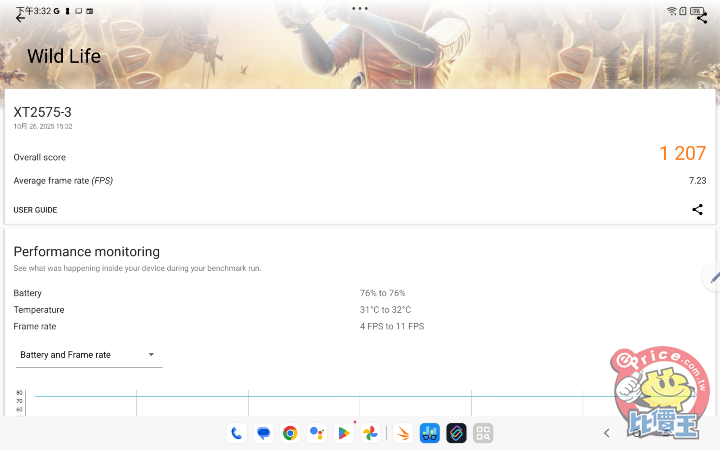The height and width of the screenshot is (450, 720).
Task: Open Google Play Store from taskbar
Action: point(343,433)
